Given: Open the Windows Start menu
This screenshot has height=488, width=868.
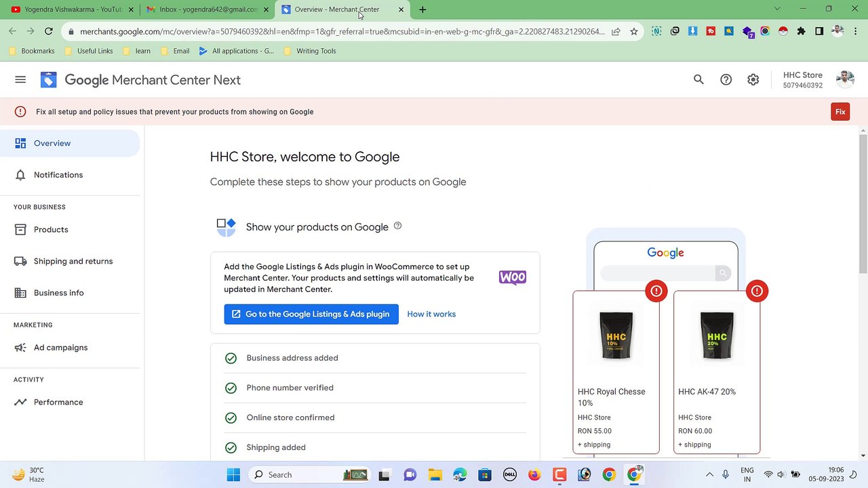Looking at the screenshot, I should (x=233, y=474).
